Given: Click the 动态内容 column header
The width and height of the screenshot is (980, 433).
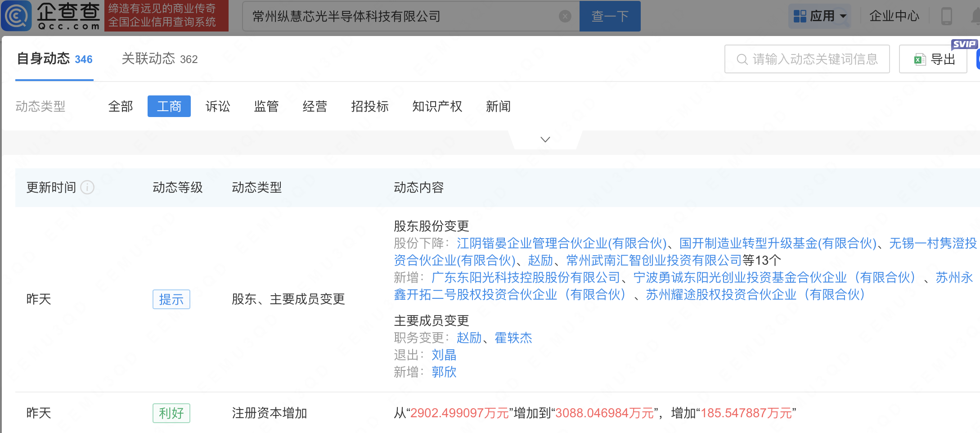Looking at the screenshot, I should pos(419,187).
